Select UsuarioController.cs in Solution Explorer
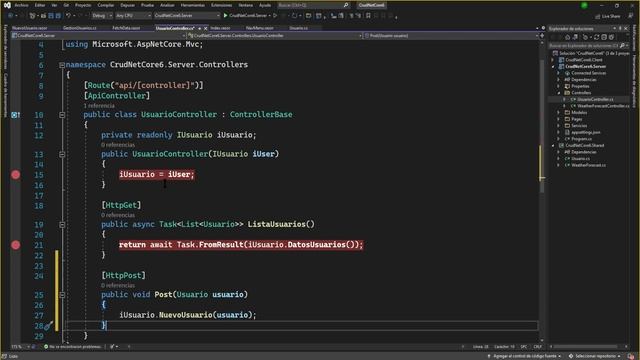Viewport: 640px width, 360px height. point(595,100)
